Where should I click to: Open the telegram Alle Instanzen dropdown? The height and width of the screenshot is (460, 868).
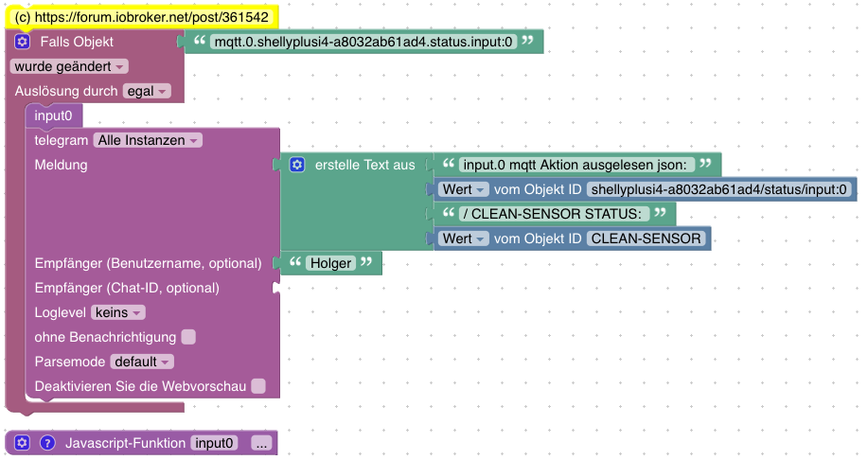point(148,140)
